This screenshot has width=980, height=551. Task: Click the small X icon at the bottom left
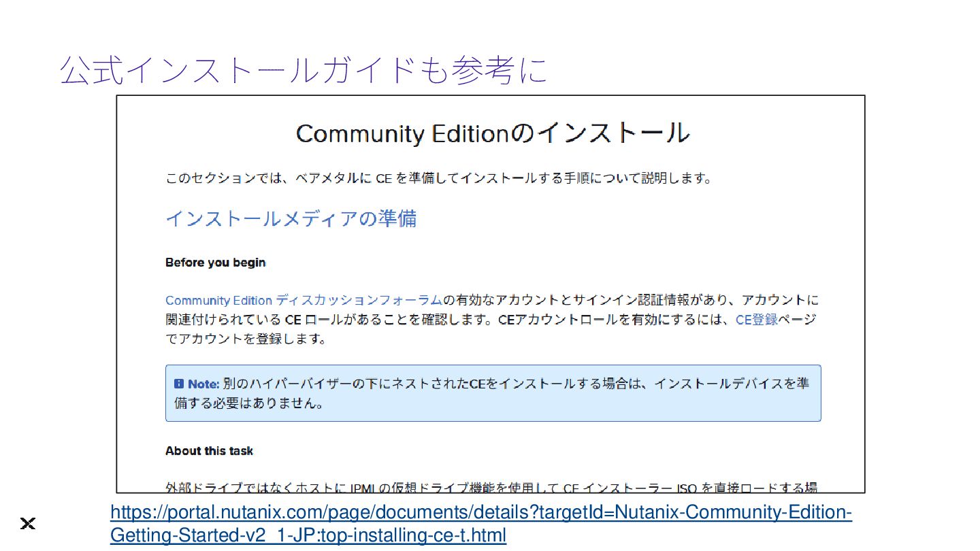coord(27,523)
